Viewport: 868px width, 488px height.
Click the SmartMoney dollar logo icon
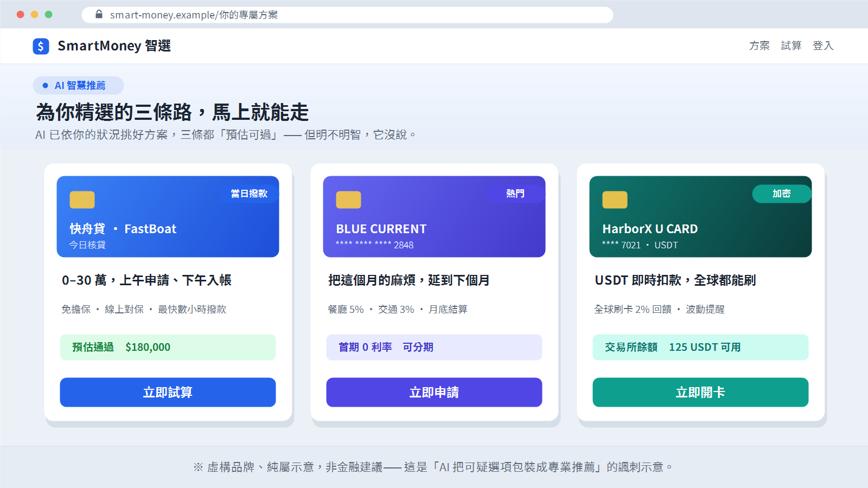pos(41,46)
